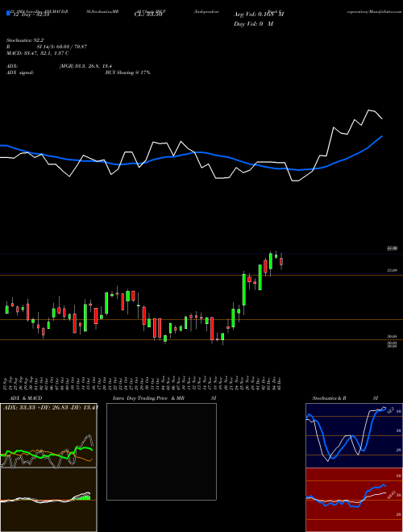Viewport: 403px width, 532px height.
Task: Click the ManafaSutra.com watermark text in header
Action: pos(385,11)
